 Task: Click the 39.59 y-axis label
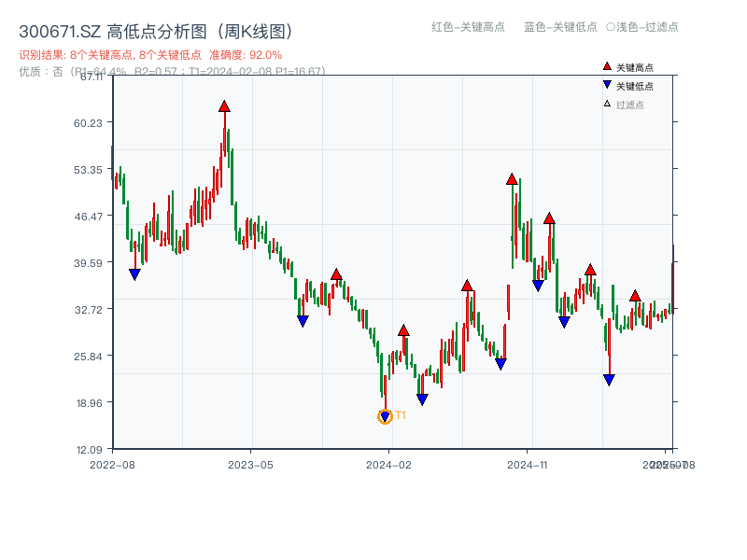[88, 263]
